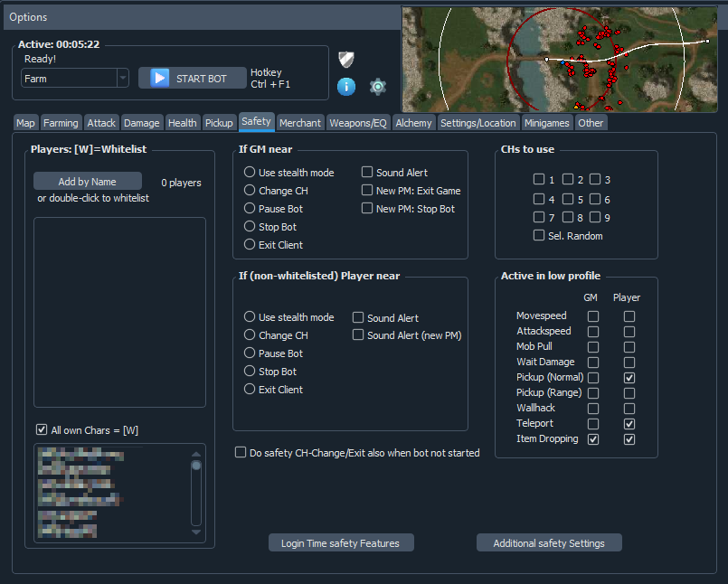Click the Options window title
Screen dimensions: 728x584
click(28, 17)
